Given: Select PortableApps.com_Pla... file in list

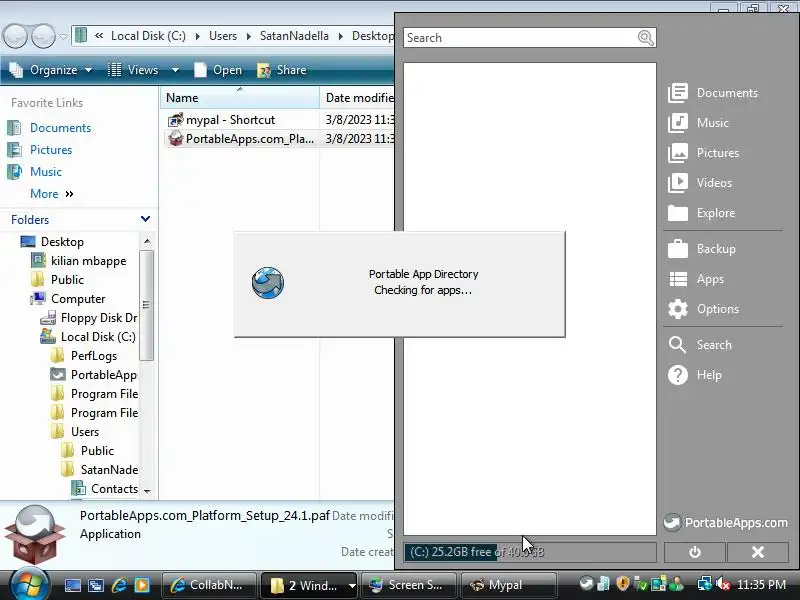Looking at the screenshot, I should coord(240,139).
